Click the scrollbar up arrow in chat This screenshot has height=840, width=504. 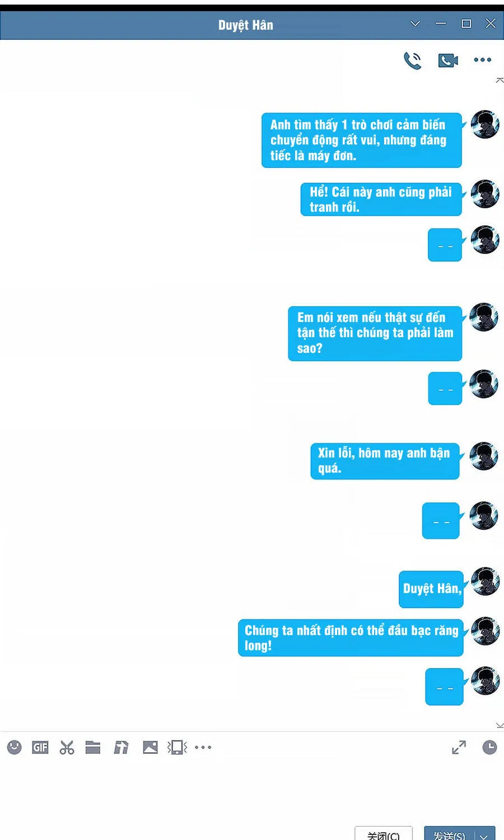coord(499,81)
